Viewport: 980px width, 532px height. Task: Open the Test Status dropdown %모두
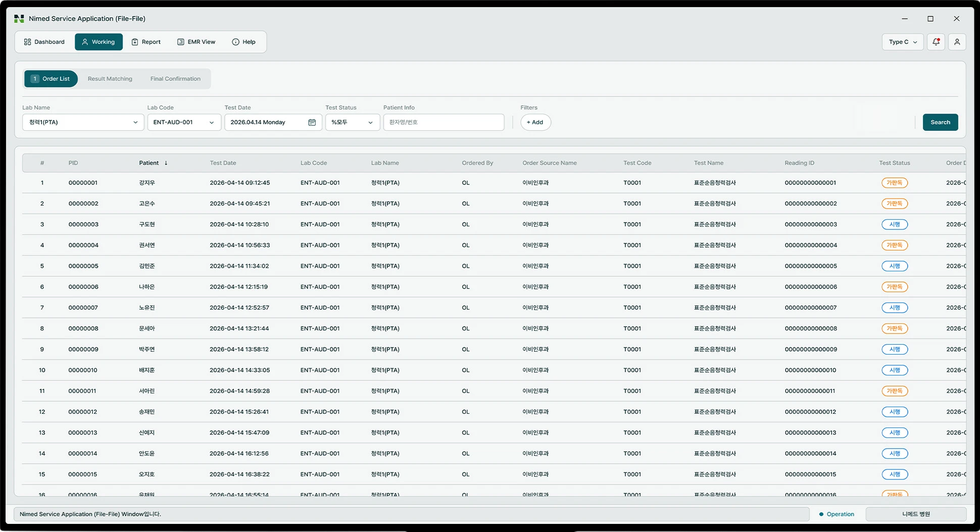(x=353, y=122)
